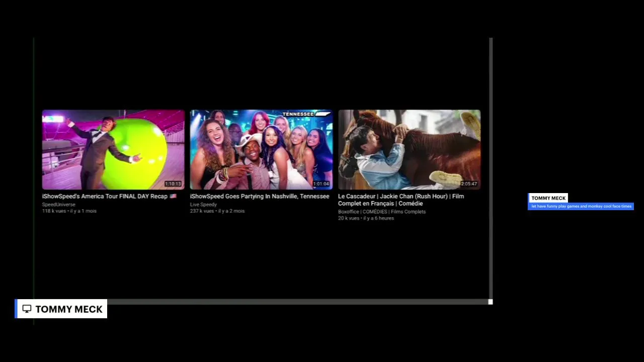Click title "iShowSpeed Goes Partying In Nashville, Tennessee"
The width and height of the screenshot is (644, 362).
260,196
